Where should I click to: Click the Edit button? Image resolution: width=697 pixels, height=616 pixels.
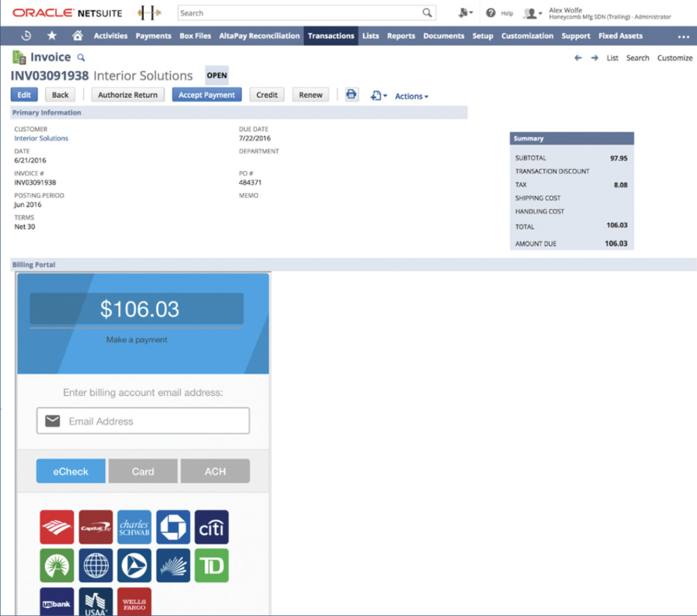[x=24, y=94]
